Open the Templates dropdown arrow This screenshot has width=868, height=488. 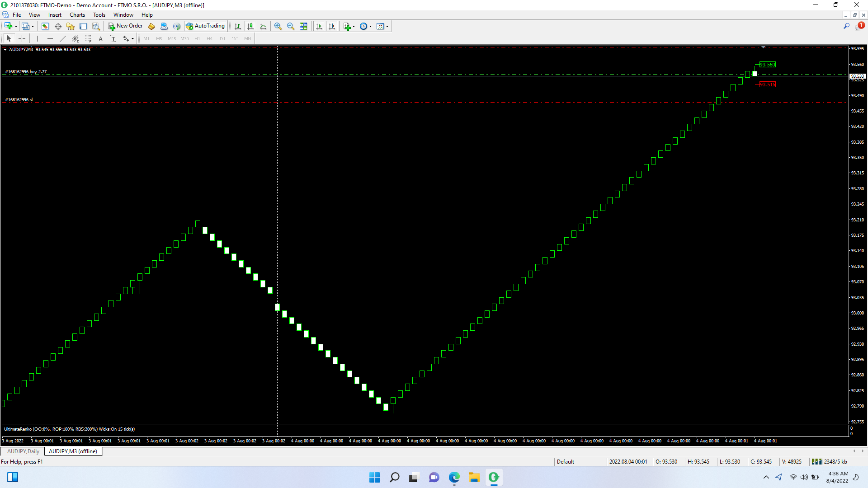point(387,26)
